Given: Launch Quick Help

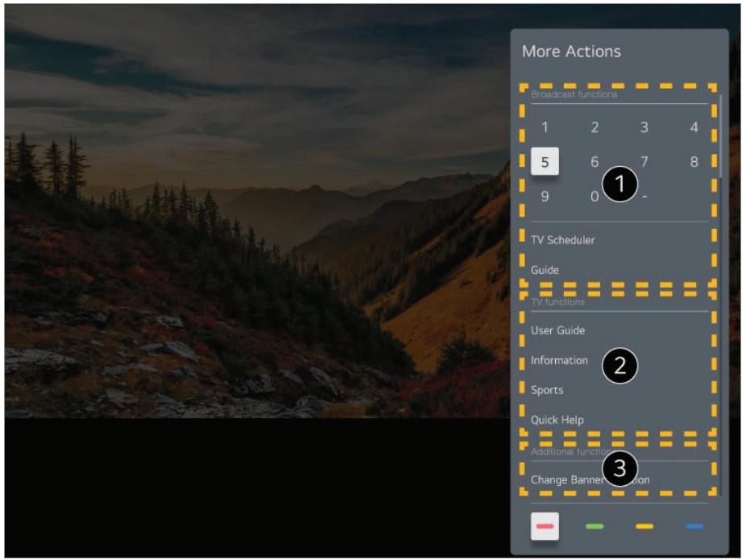Looking at the screenshot, I should (557, 420).
